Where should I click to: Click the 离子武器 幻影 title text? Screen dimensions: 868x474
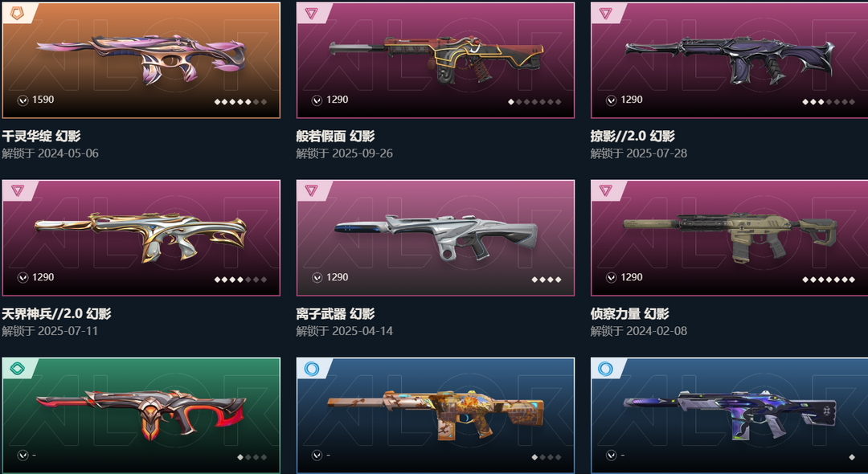[335, 313]
